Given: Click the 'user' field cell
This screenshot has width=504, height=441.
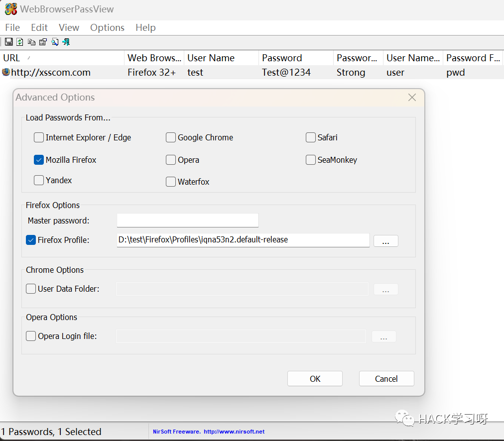Looking at the screenshot, I should 395,72.
